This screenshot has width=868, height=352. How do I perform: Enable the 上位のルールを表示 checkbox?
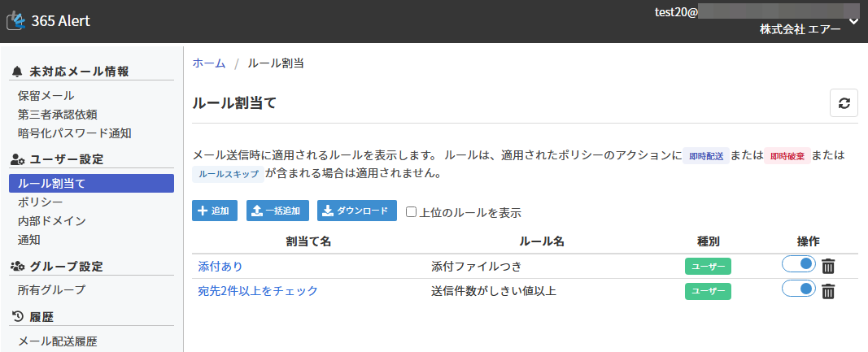point(412,212)
